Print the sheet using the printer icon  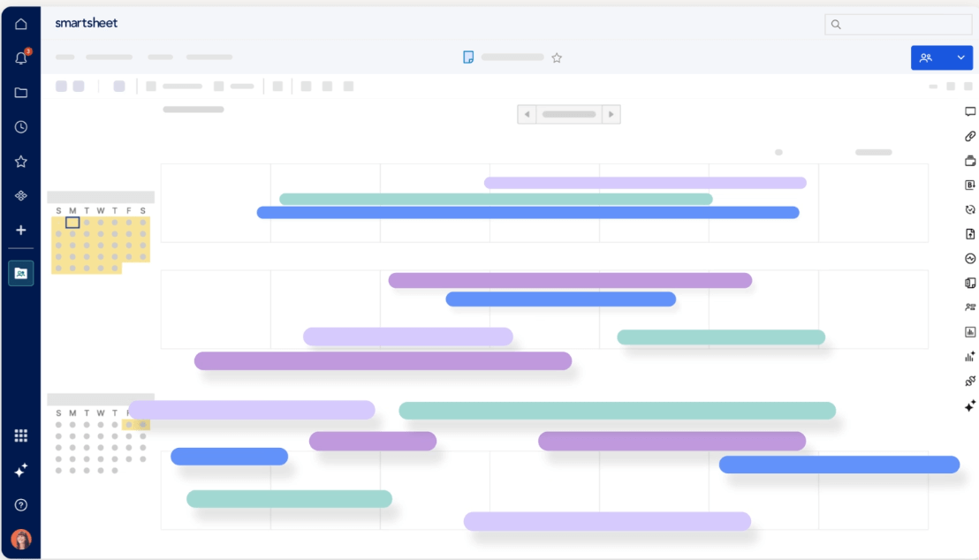coord(969,160)
